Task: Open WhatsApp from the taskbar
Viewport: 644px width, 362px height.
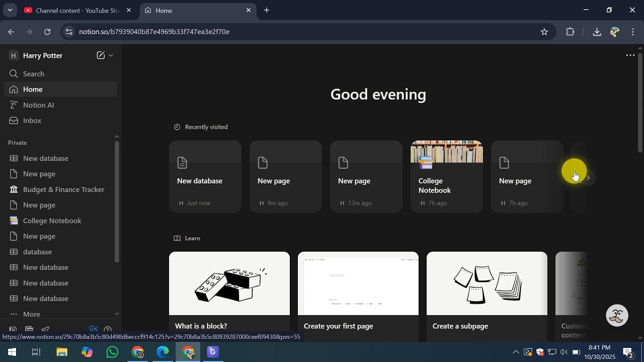Action: click(112, 352)
